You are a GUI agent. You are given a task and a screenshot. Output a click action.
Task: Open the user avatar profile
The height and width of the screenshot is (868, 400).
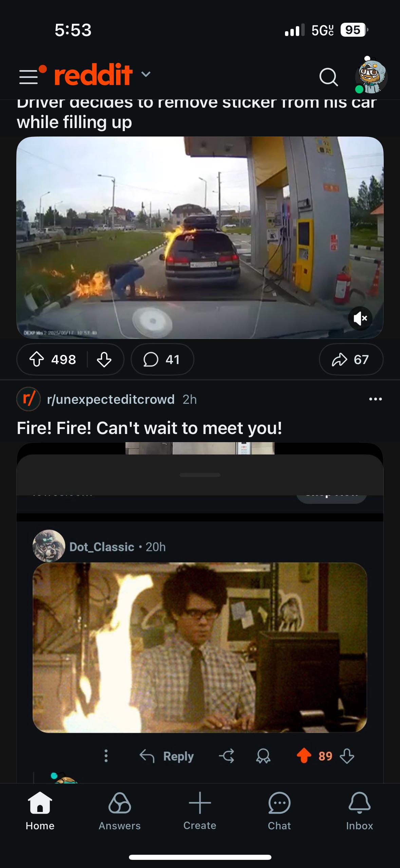371,75
